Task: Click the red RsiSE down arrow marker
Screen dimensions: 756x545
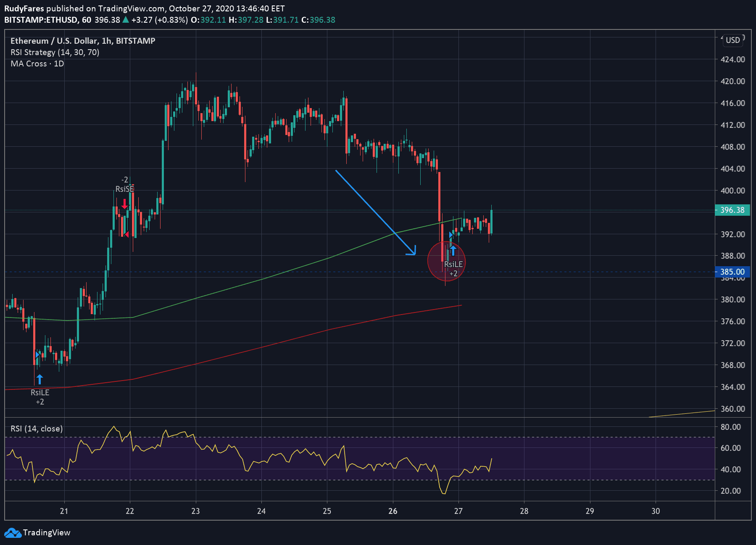Action: [x=124, y=204]
